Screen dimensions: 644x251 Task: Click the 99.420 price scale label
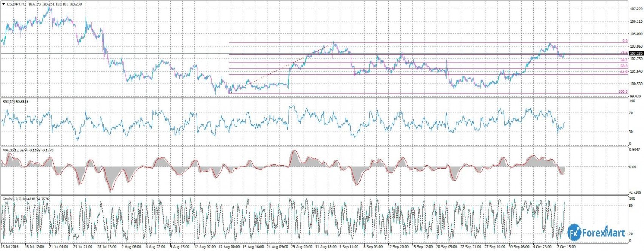pyautogui.click(x=635, y=97)
